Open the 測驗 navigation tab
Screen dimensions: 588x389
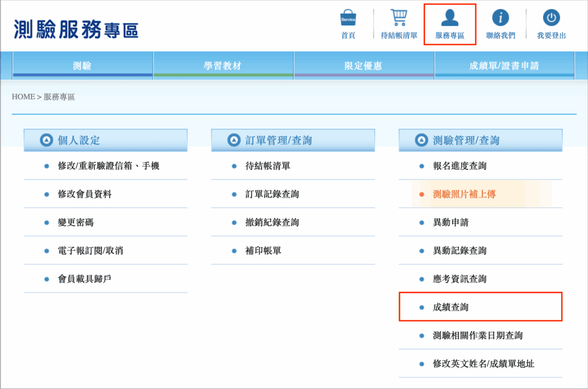[x=82, y=66]
